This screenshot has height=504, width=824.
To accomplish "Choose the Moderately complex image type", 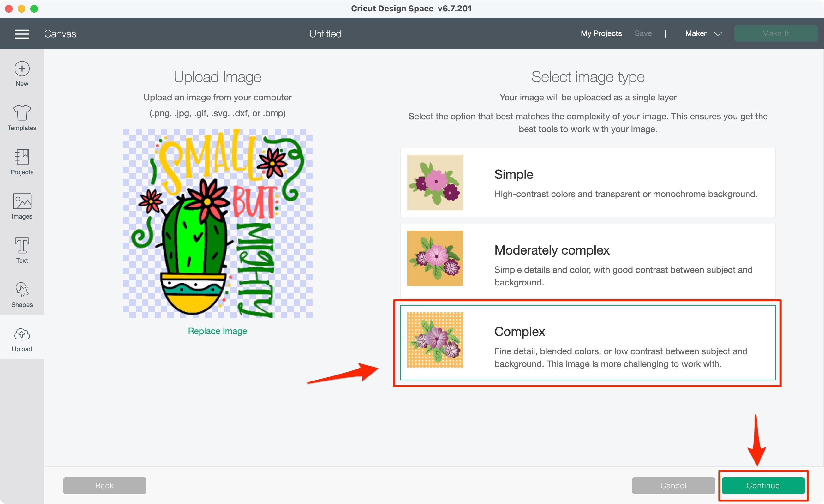I will click(x=588, y=261).
